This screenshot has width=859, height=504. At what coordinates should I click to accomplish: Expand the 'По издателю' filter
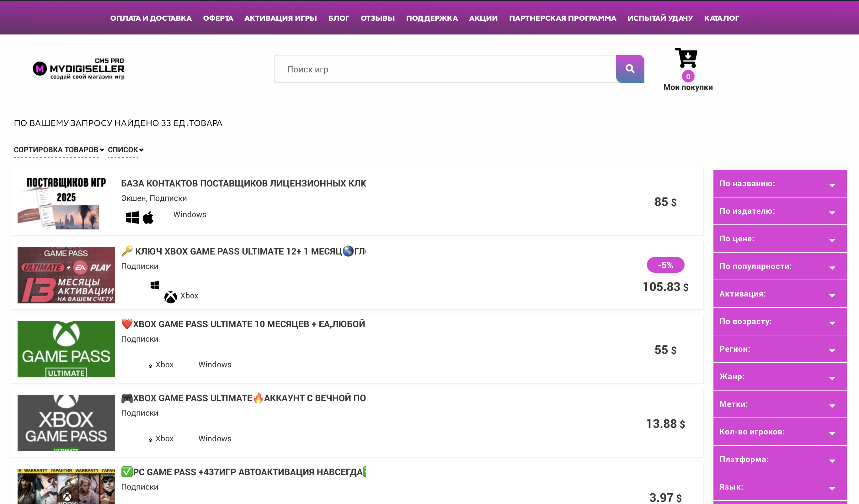[780, 211]
